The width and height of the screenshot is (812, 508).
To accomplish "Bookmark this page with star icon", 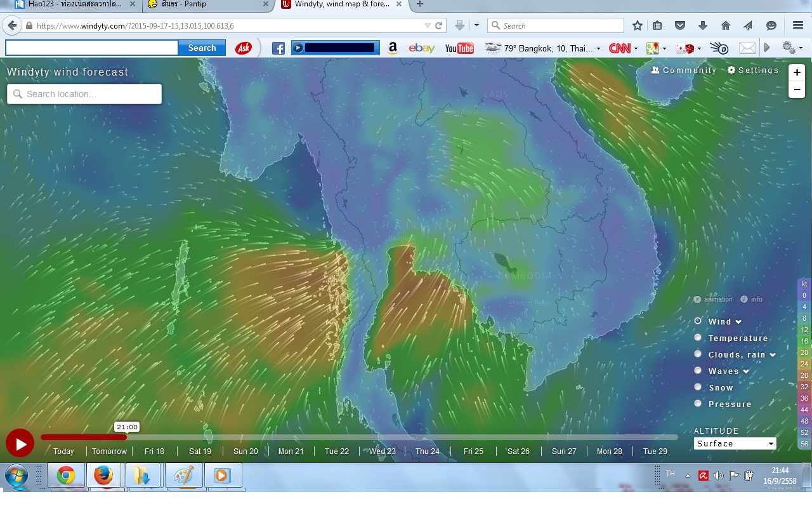I will tap(638, 25).
